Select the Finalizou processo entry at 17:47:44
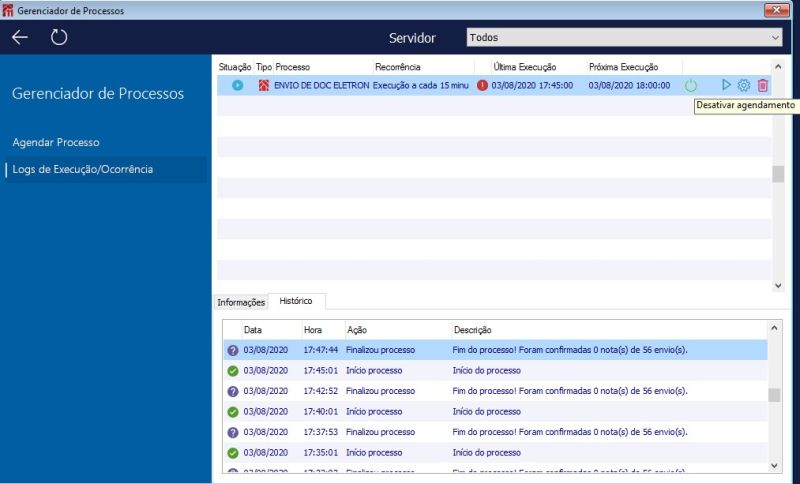The width and height of the screenshot is (800, 484). point(495,350)
